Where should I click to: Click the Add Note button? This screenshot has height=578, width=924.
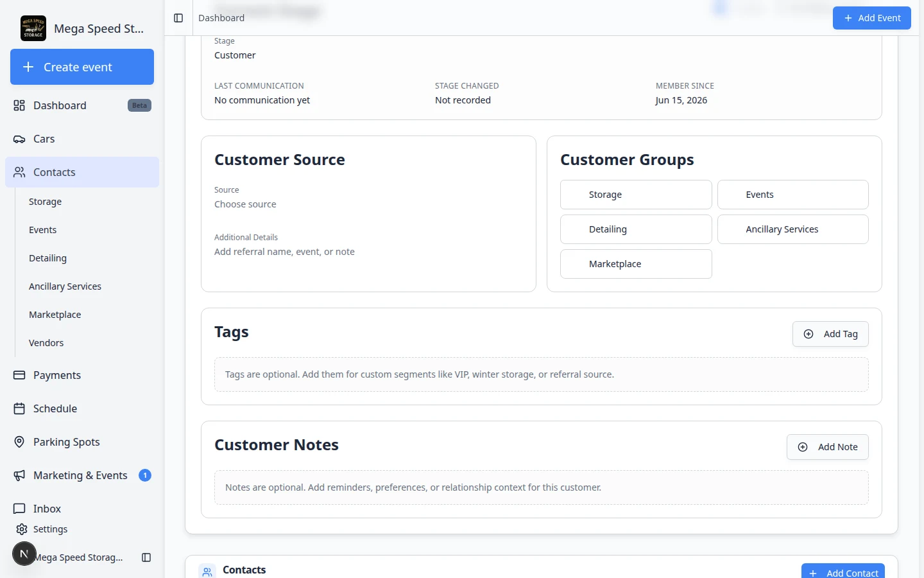pos(827,447)
